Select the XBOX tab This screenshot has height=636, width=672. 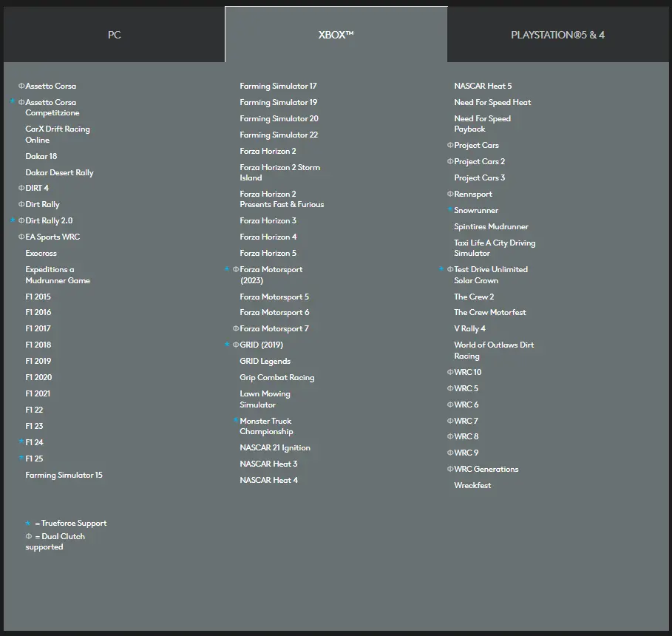336,35
